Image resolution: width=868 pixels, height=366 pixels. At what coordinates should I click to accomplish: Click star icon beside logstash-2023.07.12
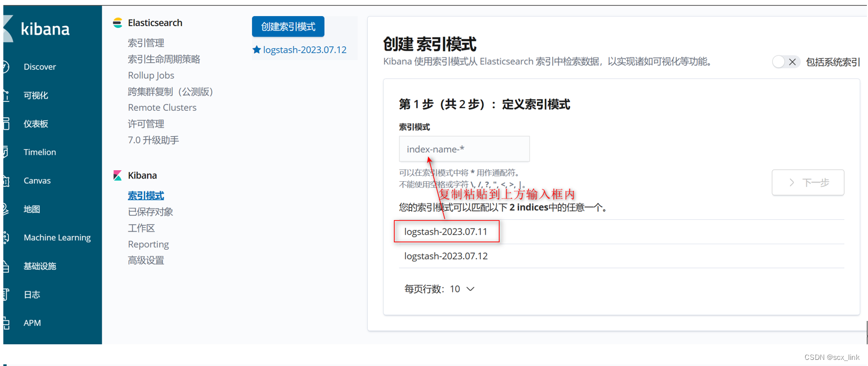(257, 50)
